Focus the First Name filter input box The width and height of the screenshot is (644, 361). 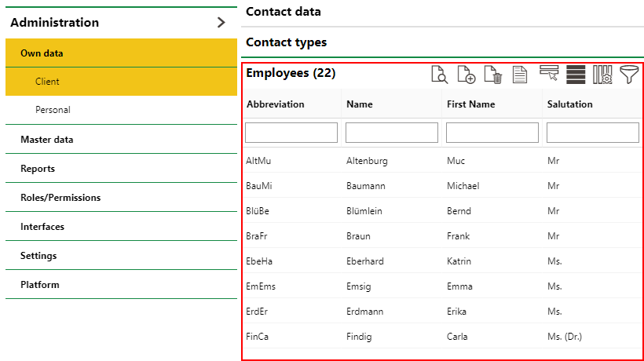click(492, 133)
